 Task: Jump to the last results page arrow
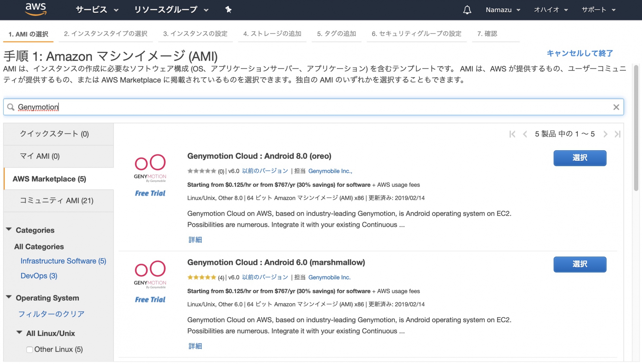[617, 134]
